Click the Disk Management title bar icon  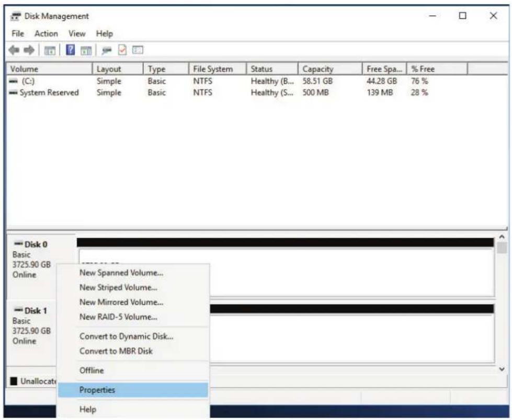coord(15,16)
